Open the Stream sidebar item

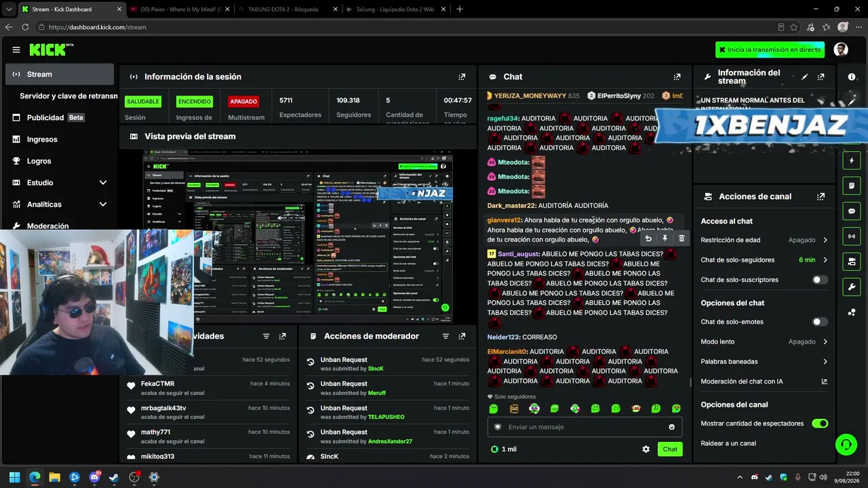click(60, 75)
